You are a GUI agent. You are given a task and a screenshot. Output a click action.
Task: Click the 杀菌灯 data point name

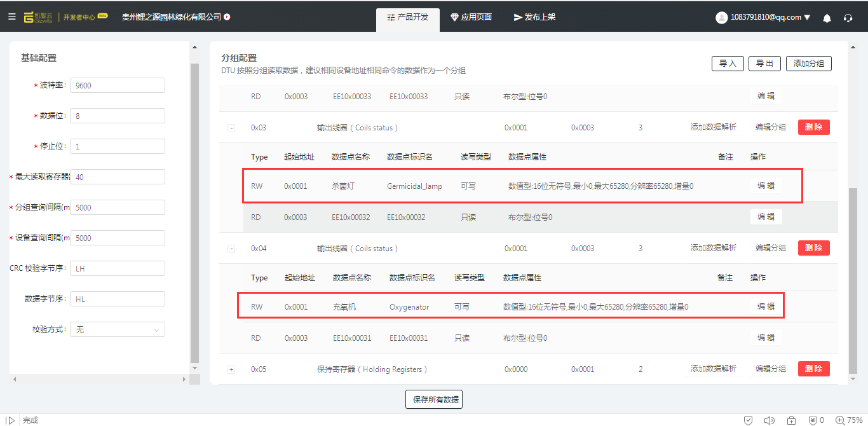342,186
